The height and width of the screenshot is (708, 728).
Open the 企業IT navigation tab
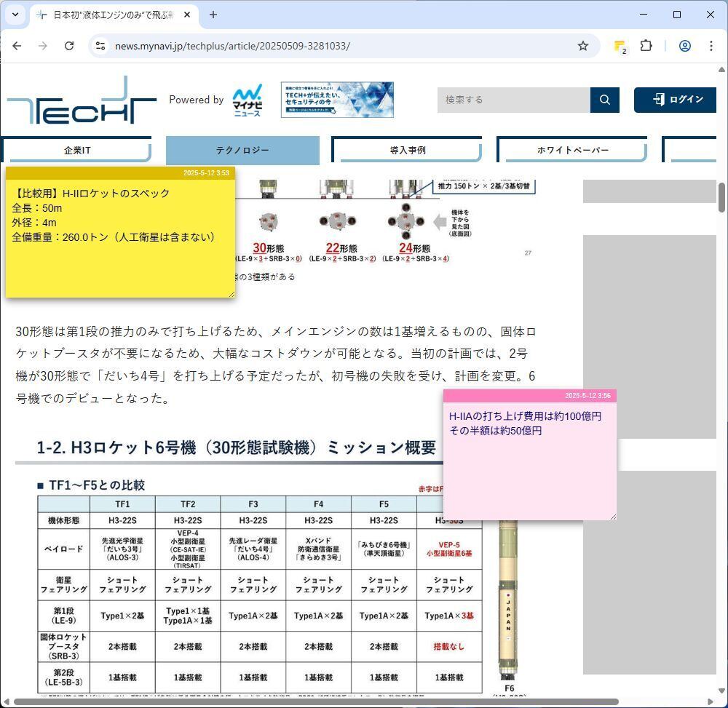(x=77, y=150)
